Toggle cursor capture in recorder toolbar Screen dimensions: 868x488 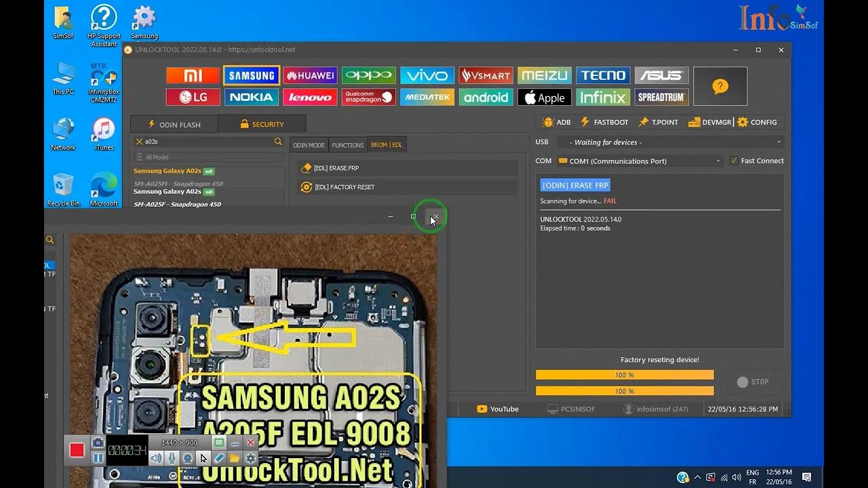(x=203, y=458)
